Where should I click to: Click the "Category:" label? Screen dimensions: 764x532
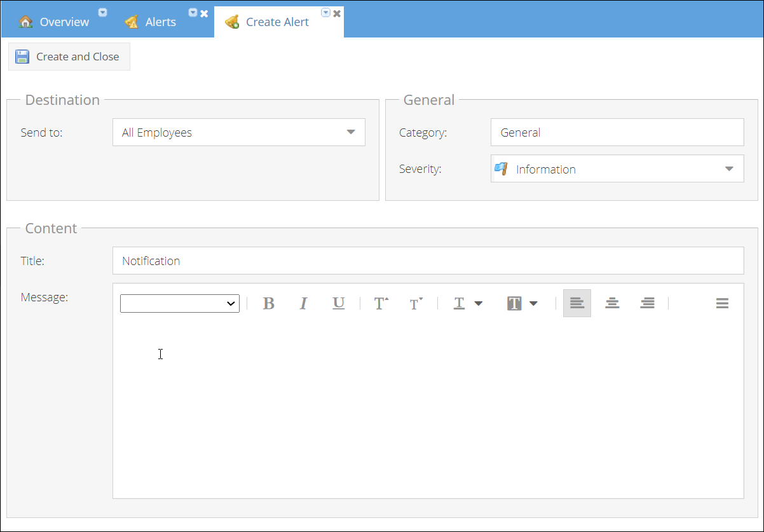point(423,133)
